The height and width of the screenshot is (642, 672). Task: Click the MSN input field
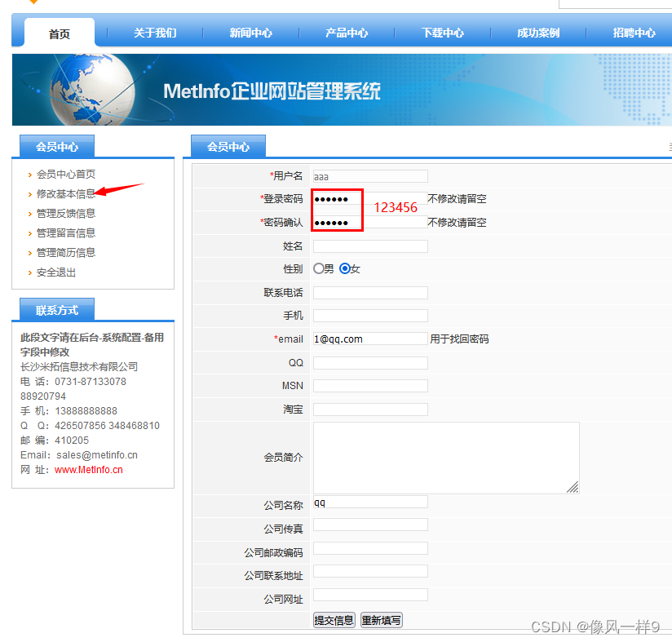click(x=370, y=386)
